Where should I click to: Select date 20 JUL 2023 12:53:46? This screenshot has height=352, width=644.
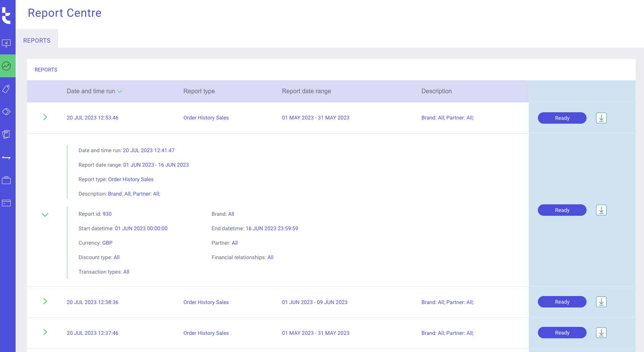click(92, 118)
